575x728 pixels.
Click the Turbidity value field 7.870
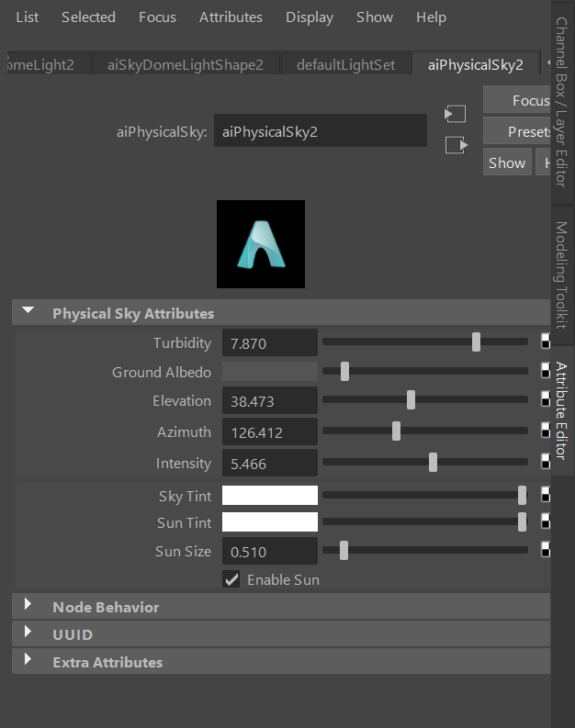[x=270, y=342]
